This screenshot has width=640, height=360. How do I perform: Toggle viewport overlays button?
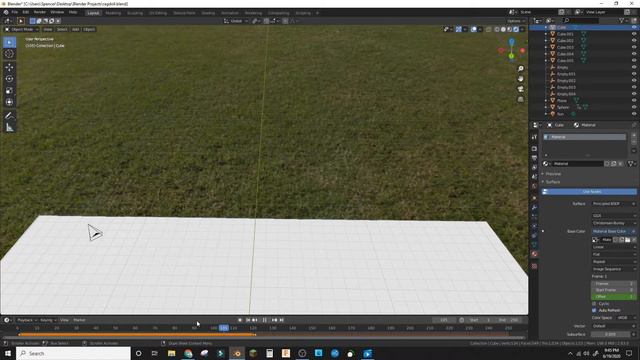coord(473,29)
